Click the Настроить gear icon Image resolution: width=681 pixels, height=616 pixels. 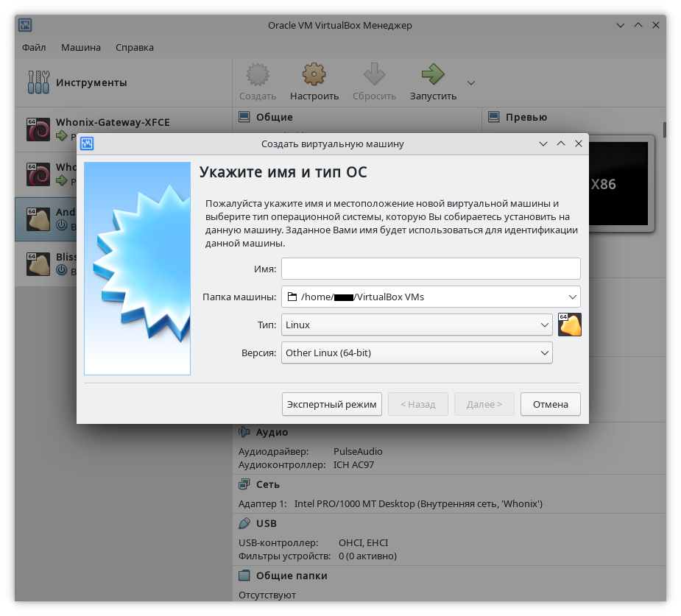click(314, 74)
